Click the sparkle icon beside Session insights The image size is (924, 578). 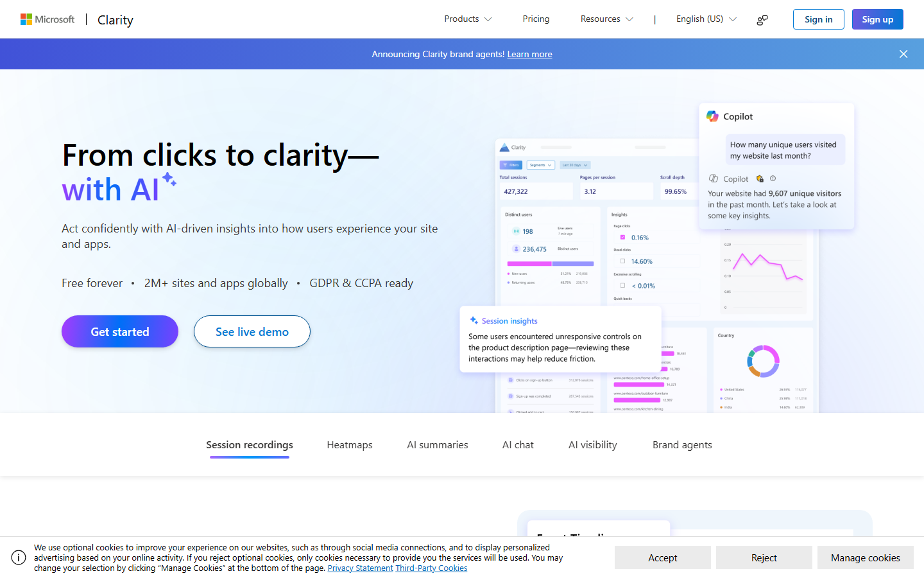click(474, 320)
